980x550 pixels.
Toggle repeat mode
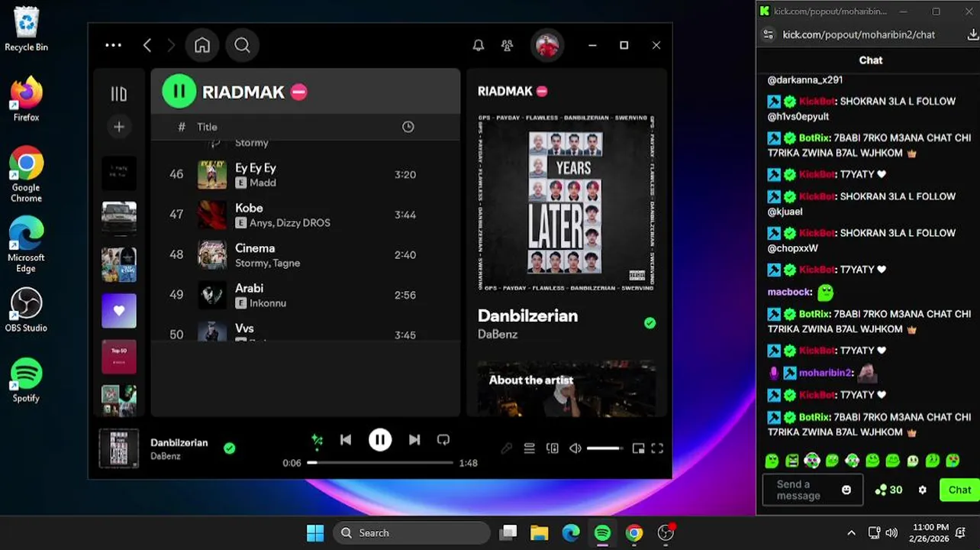tap(443, 440)
